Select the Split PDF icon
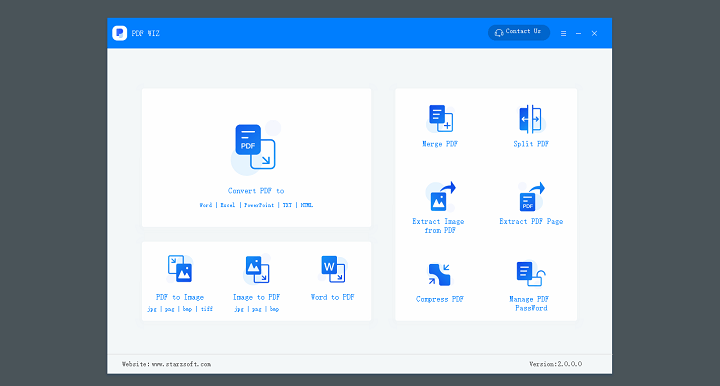The height and width of the screenshot is (386, 720). coord(531,119)
